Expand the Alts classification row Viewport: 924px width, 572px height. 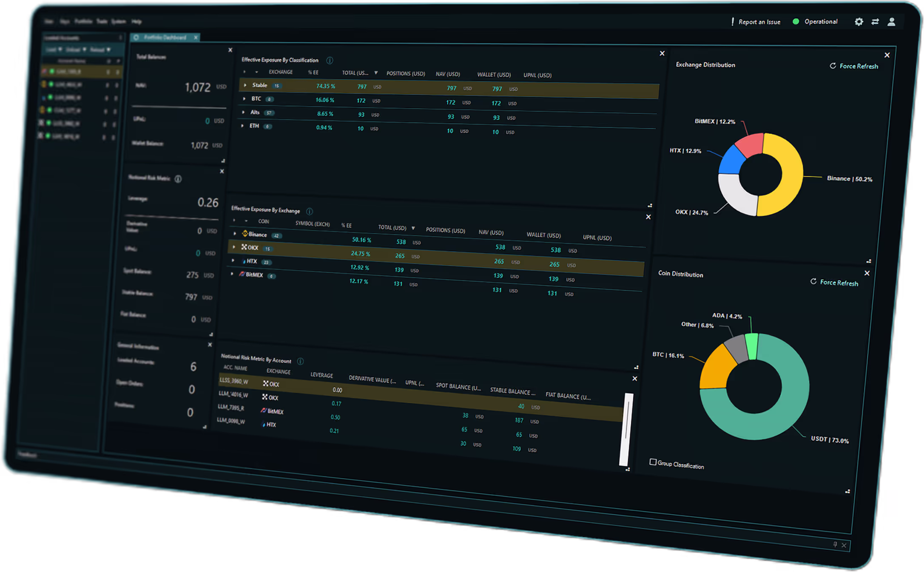click(243, 112)
